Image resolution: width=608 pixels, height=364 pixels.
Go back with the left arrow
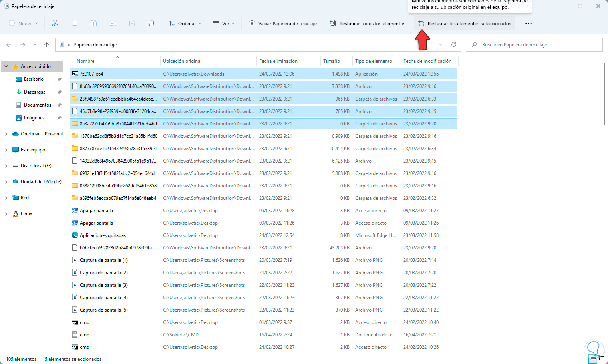(x=9, y=45)
